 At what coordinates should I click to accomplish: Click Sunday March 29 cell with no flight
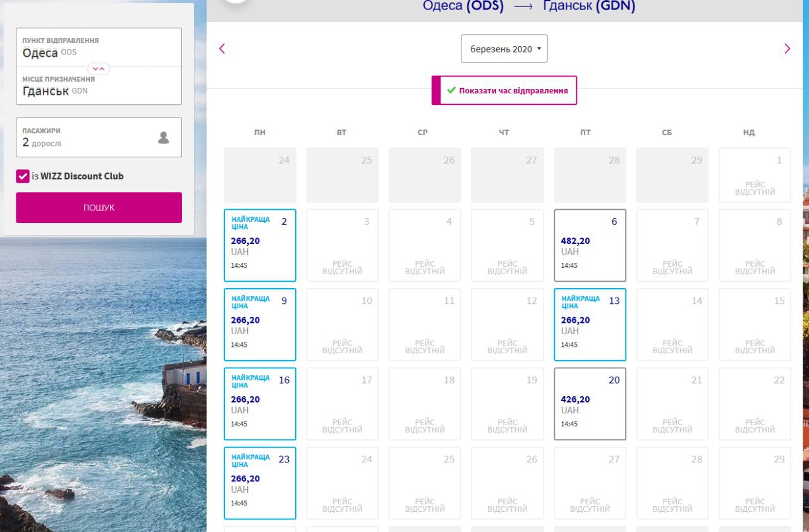pos(755,483)
